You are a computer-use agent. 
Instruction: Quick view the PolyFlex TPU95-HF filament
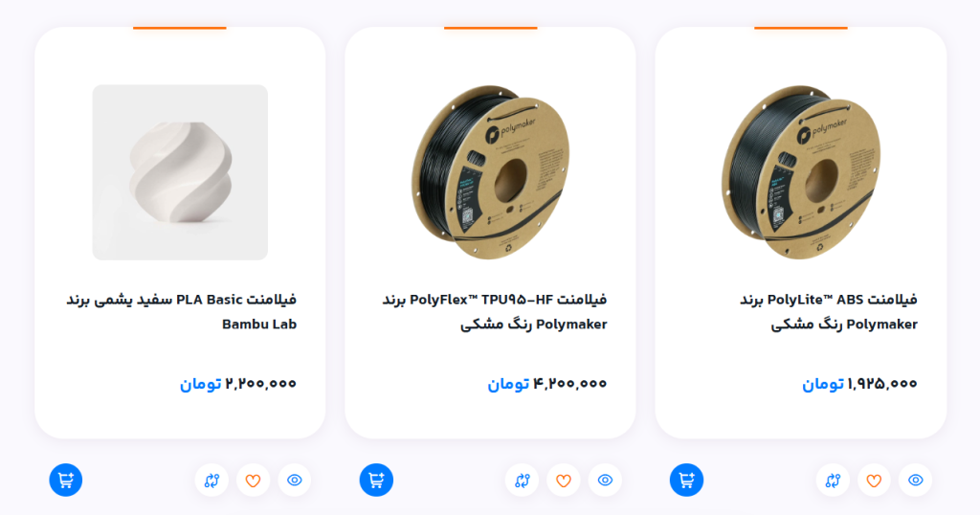tap(605, 480)
